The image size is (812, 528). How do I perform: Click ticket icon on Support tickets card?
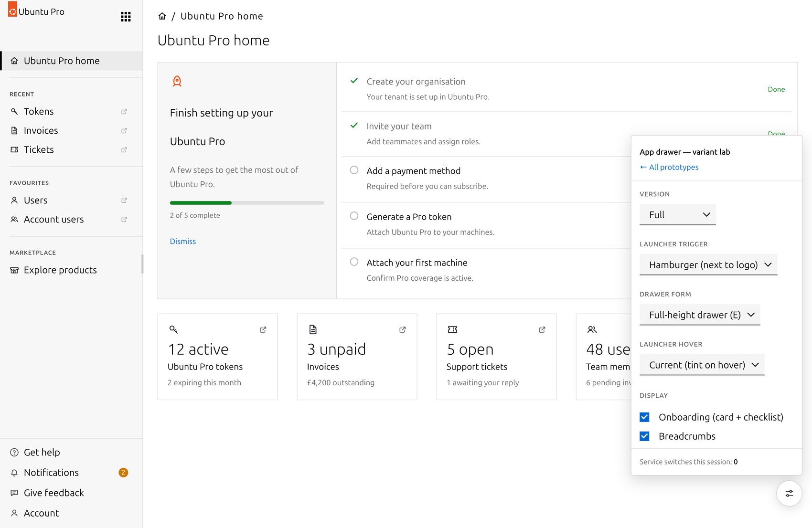(452, 329)
